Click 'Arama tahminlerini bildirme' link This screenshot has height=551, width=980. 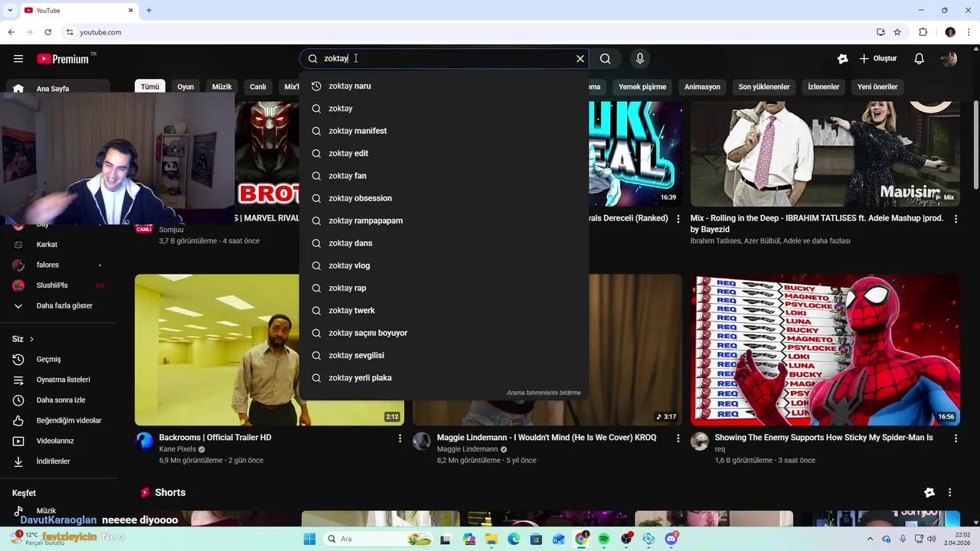[544, 393]
